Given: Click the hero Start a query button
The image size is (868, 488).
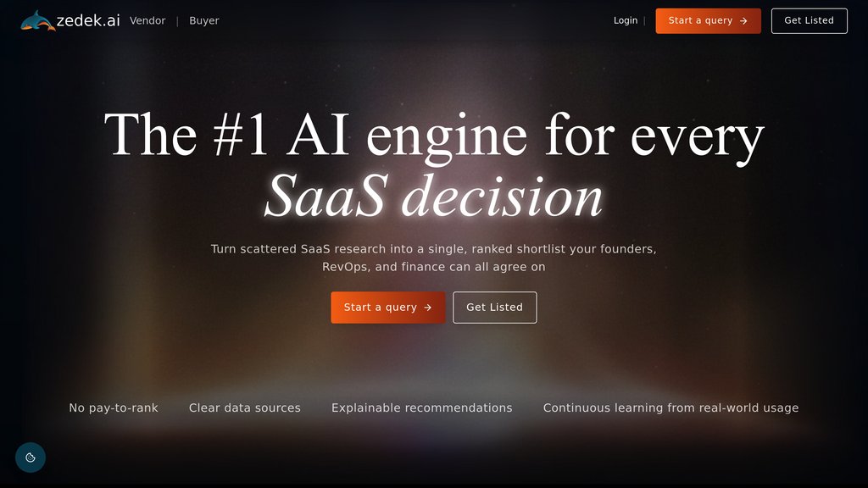Looking at the screenshot, I should point(388,308).
